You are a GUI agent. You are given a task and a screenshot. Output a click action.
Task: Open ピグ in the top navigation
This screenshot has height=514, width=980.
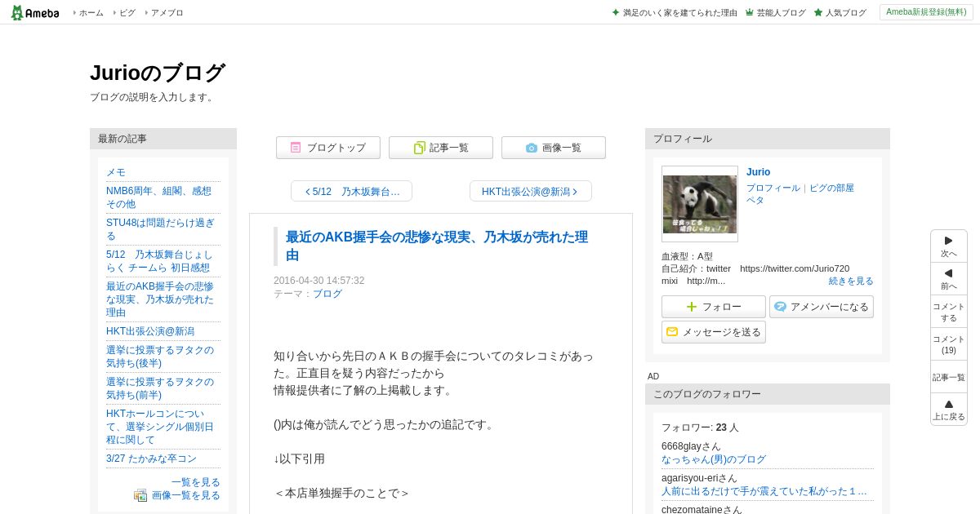pos(127,12)
